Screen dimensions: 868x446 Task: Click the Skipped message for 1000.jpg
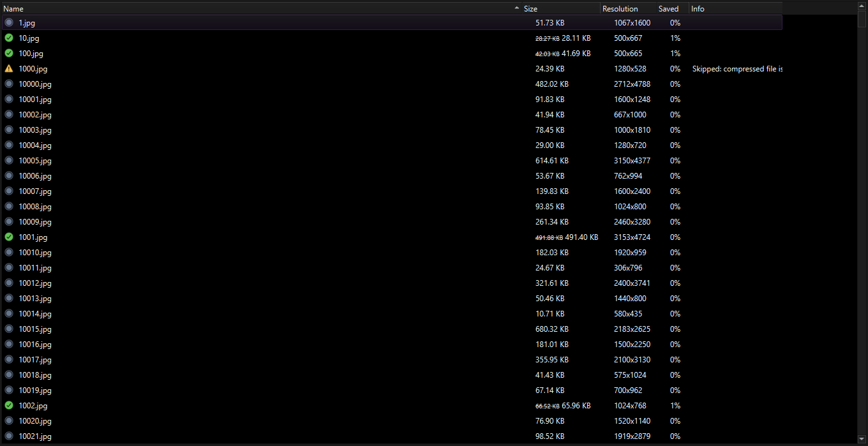[737, 68]
